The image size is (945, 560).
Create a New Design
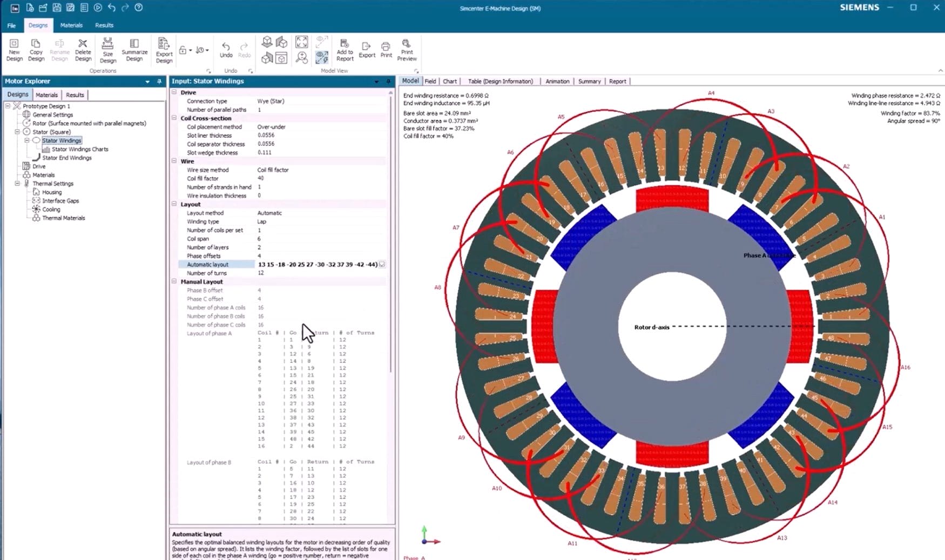pyautogui.click(x=13, y=49)
